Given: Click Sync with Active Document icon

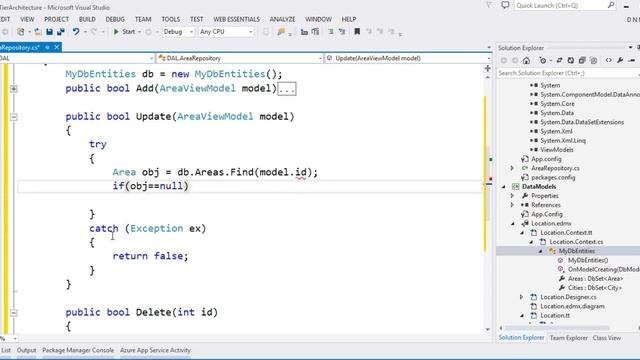Looking at the screenshot, I should (559, 60).
